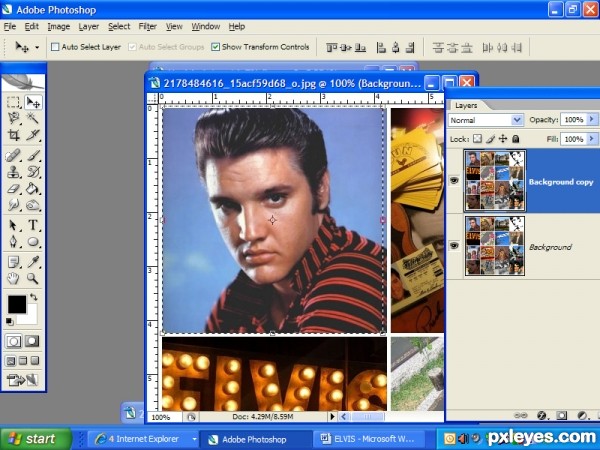Select the Clone Stamp tool
Viewport: 600px width, 450px height.
click(x=13, y=172)
